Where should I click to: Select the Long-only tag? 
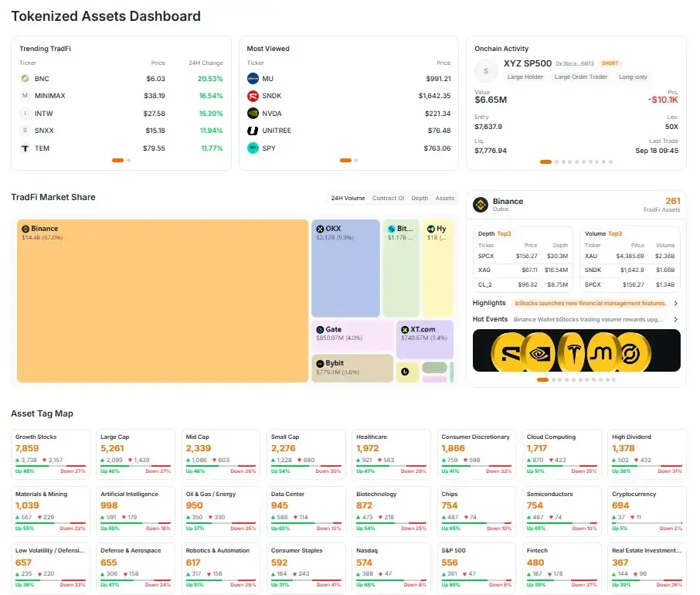[x=633, y=76]
